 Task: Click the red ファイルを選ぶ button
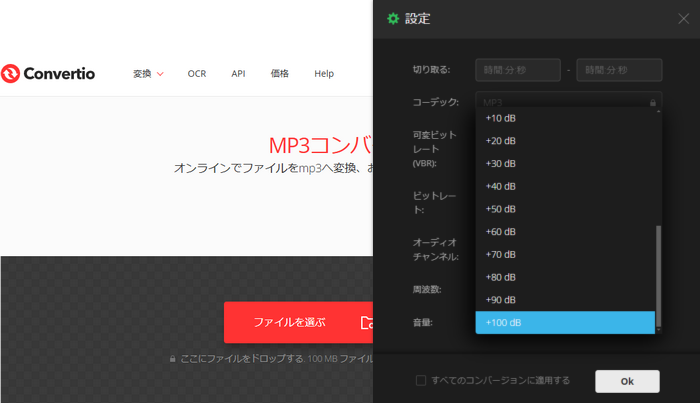tap(290, 322)
